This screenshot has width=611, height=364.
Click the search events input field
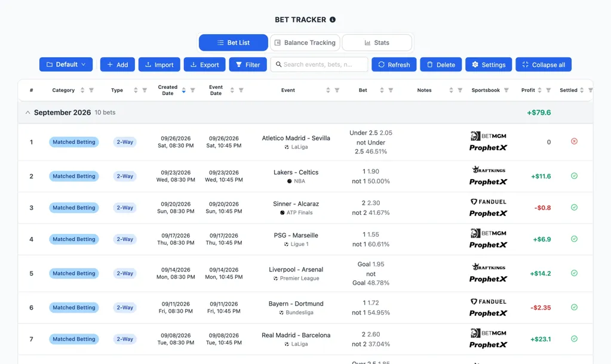click(319, 64)
